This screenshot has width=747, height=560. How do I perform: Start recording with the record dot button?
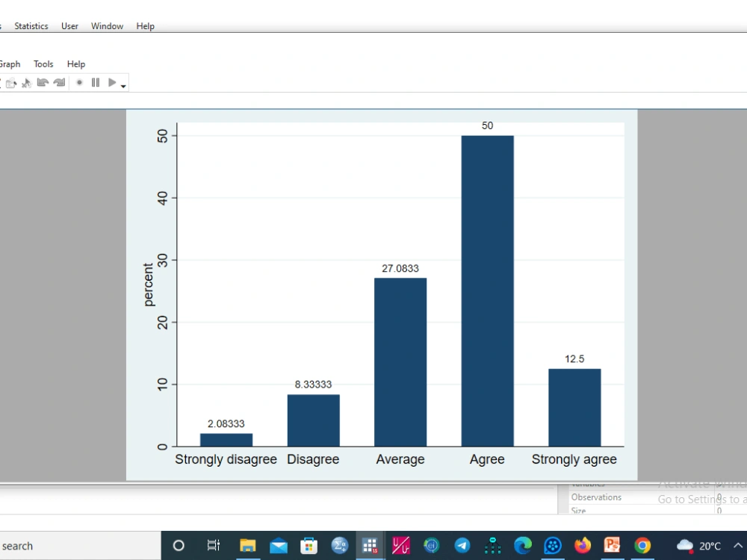coord(80,82)
